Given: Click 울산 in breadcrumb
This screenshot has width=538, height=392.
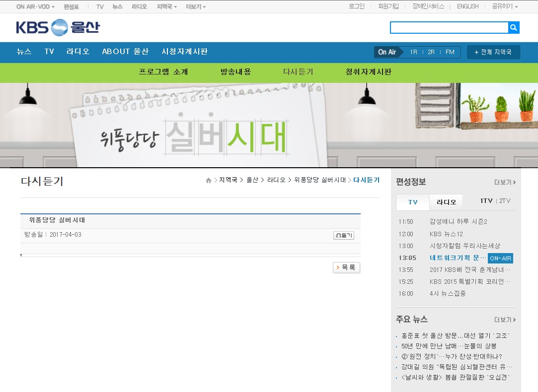Looking at the screenshot, I should tap(252, 180).
